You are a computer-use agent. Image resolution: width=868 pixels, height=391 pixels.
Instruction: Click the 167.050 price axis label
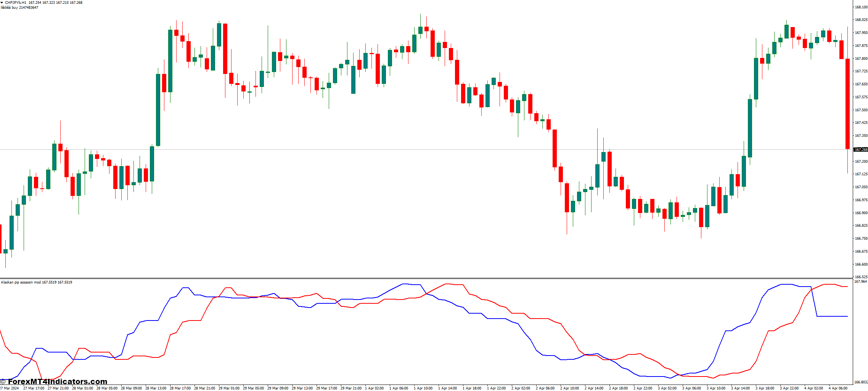pyautogui.click(x=861, y=187)
